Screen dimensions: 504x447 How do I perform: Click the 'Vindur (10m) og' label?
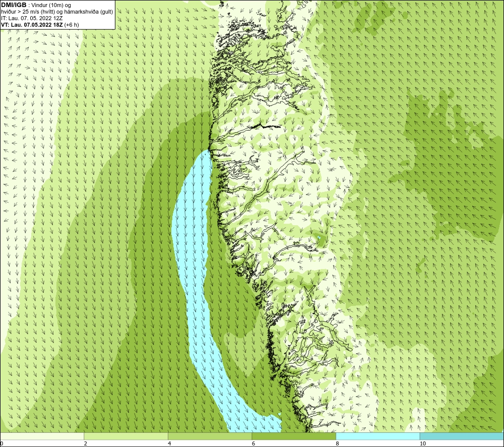[x=51, y=5]
